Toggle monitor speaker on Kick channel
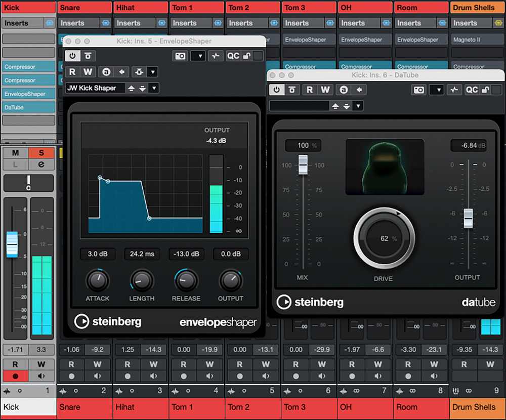This screenshot has width=506, height=420. click(41, 376)
